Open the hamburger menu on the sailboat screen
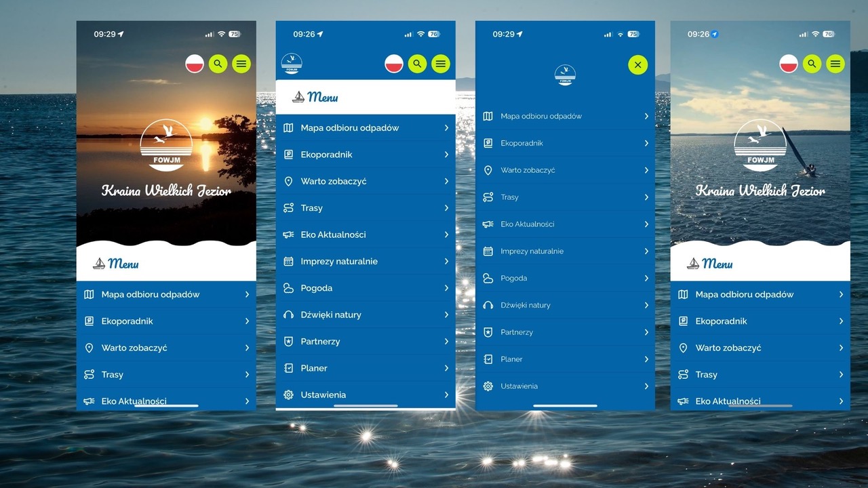This screenshot has height=488, width=868. pyautogui.click(x=835, y=64)
